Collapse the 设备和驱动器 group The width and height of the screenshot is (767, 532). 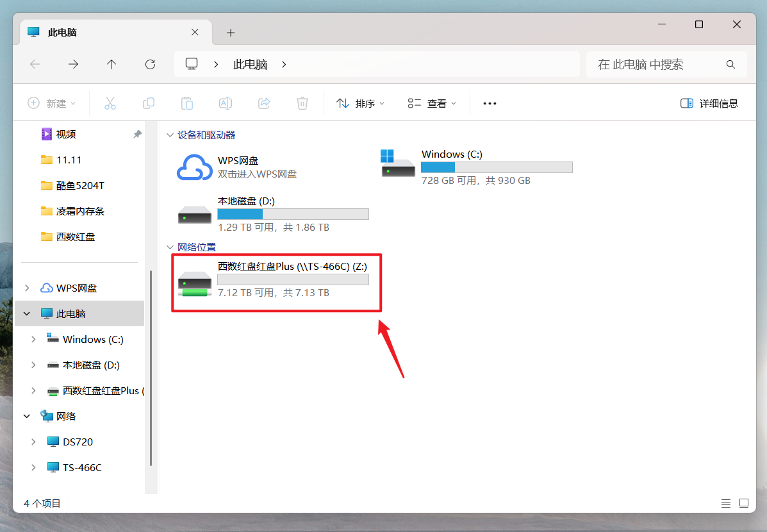[170, 135]
